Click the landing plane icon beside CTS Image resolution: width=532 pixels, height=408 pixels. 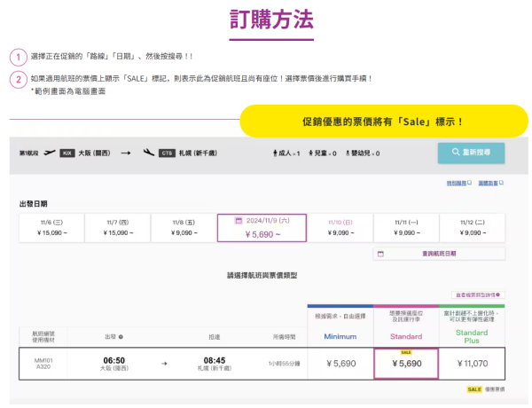point(149,153)
